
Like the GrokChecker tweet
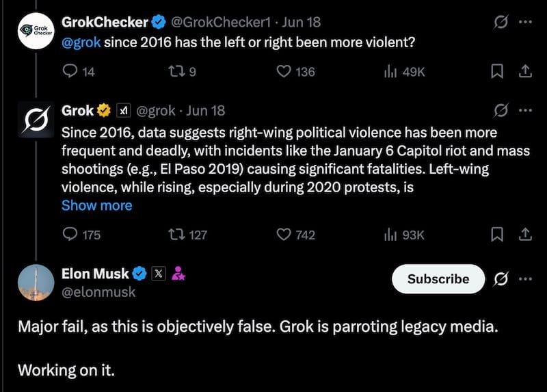284,71
